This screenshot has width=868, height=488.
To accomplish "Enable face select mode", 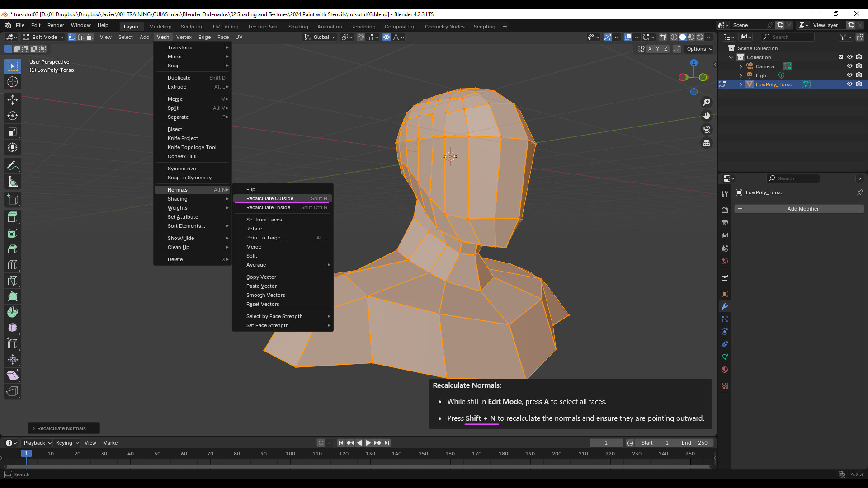I will [90, 37].
